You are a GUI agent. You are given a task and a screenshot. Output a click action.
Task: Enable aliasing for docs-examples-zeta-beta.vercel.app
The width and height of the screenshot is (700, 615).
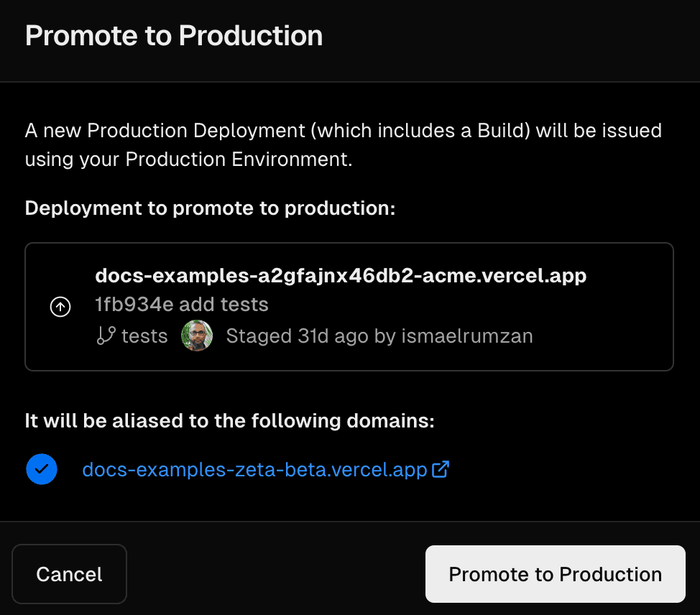coord(41,468)
